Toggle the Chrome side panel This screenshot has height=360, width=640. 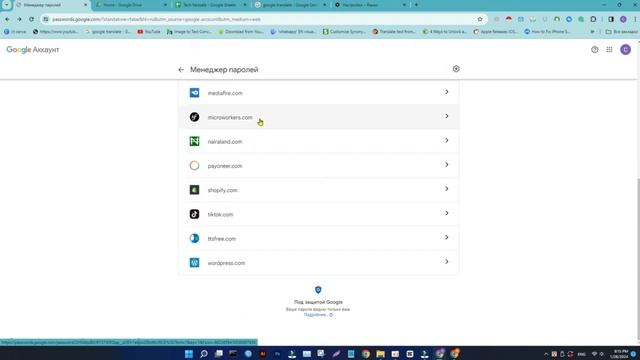tap(611, 19)
